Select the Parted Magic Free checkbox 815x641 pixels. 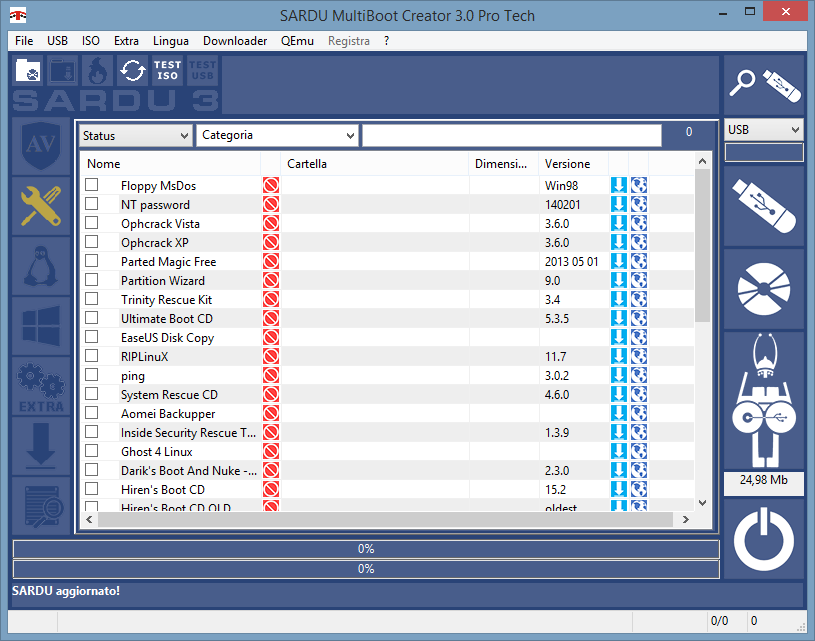tap(92, 260)
